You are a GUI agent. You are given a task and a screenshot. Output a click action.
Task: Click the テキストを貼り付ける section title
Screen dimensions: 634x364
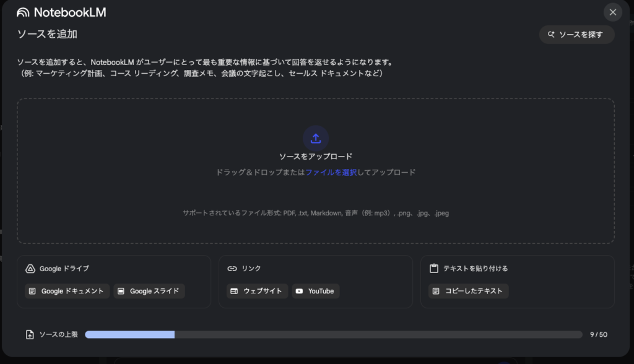point(475,269)
